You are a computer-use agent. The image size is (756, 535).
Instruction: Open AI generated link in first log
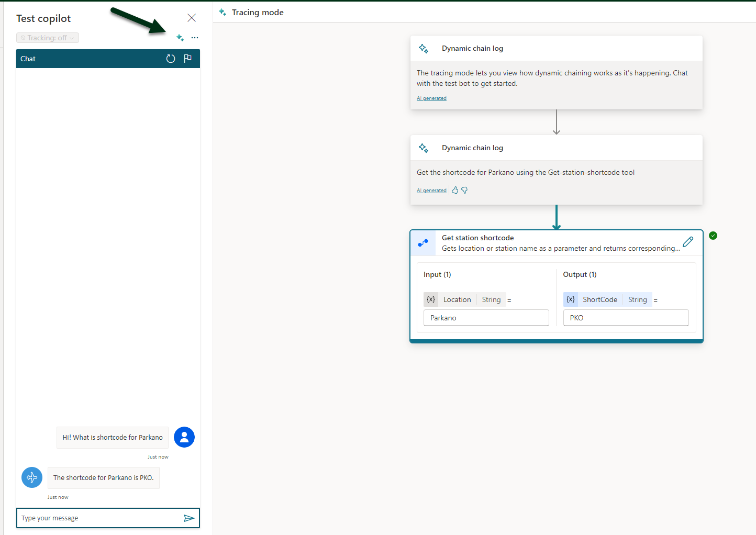(x=431, y=98)
